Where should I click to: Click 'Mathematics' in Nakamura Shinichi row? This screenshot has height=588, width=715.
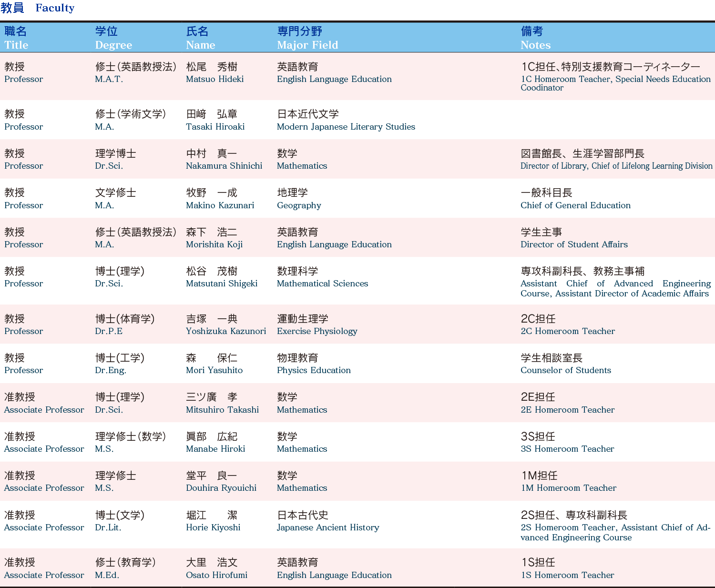pos(302,166)
